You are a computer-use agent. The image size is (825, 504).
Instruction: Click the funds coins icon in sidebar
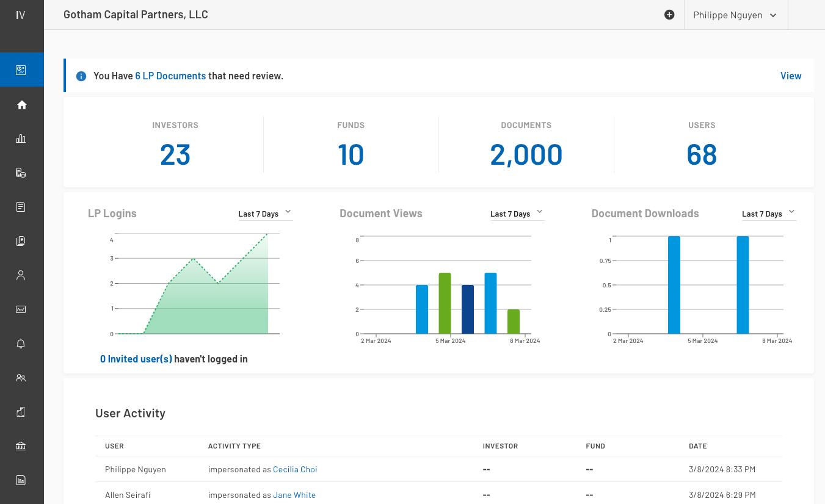click(22, 173)
